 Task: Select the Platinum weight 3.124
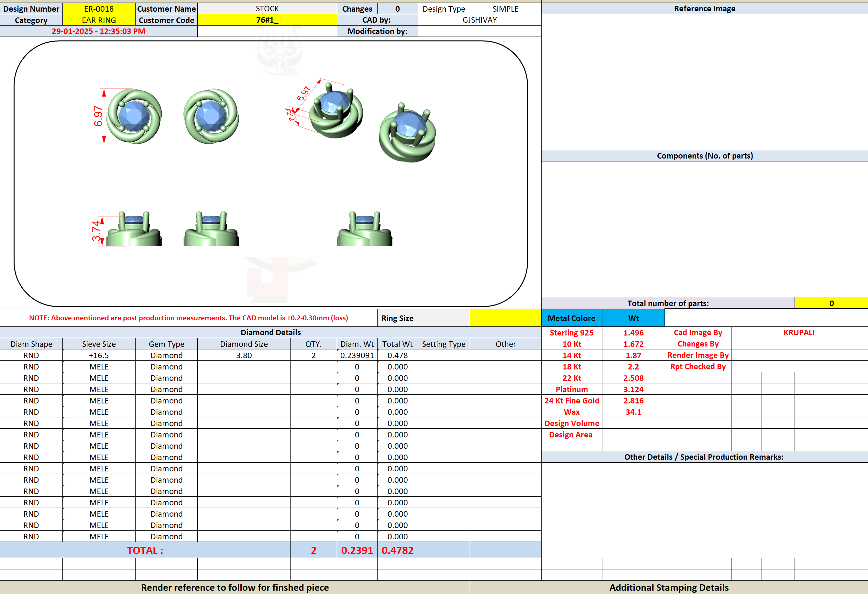633,389
